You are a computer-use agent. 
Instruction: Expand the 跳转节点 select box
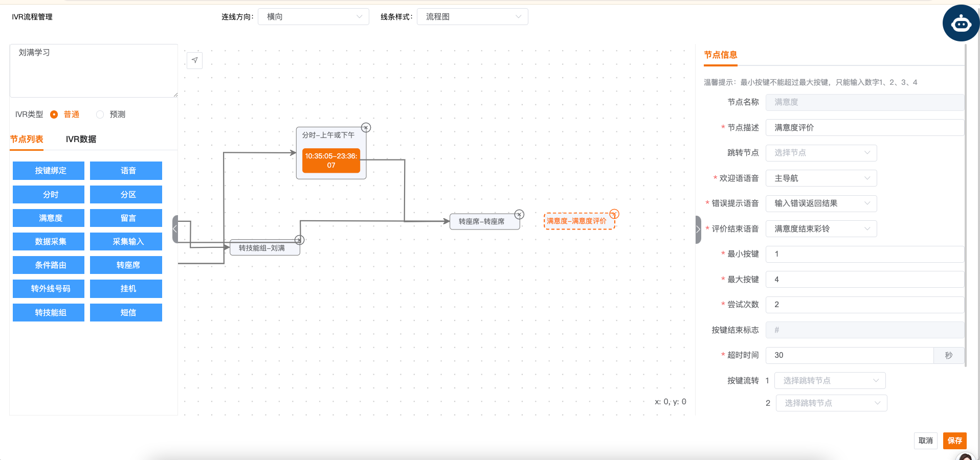[x=821, y=153]
